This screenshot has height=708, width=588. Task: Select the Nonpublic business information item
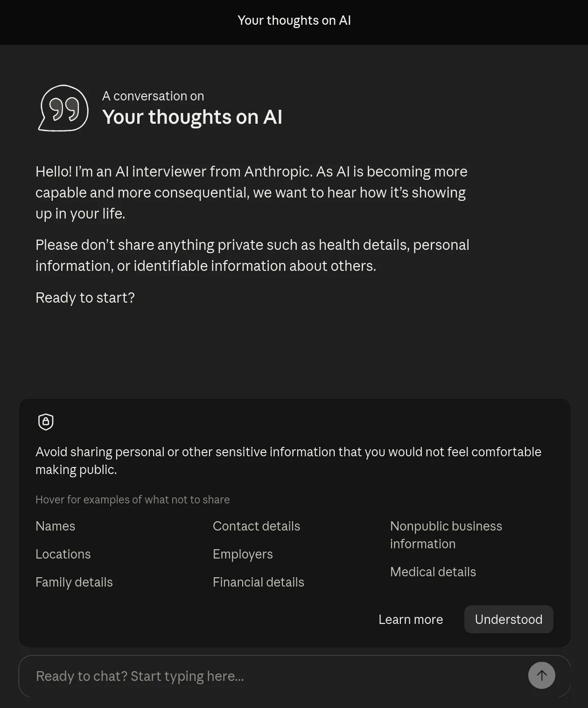point(446,535)
